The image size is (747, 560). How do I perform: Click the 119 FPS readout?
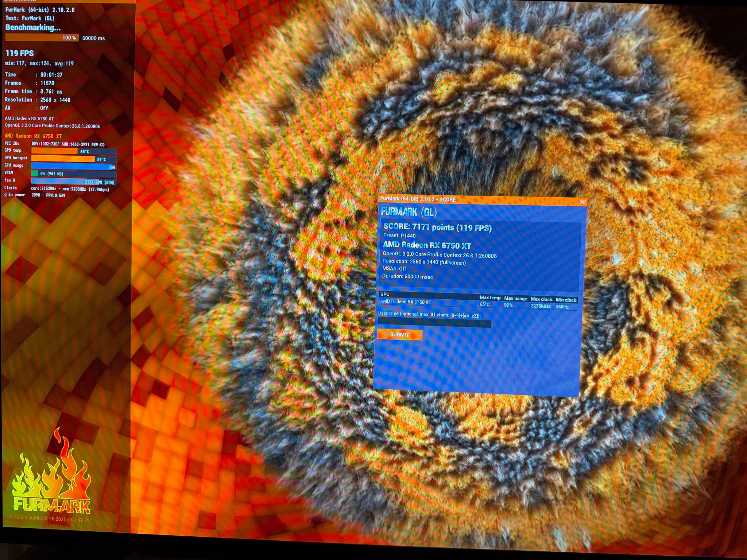pyautogui.click(x=20, y=53)
